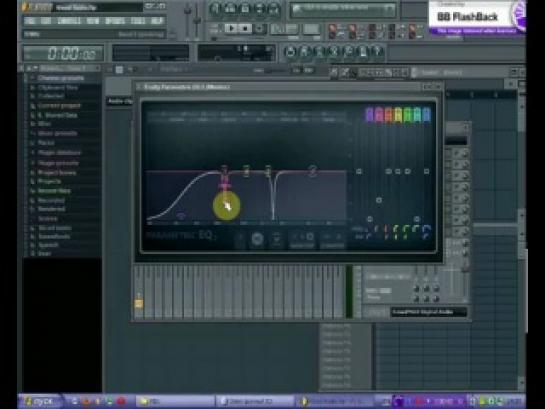This screenshot has width=545, height=409.
Task: Toggle Pattern/Song mode switch beside Play
Action: [215, 28]
